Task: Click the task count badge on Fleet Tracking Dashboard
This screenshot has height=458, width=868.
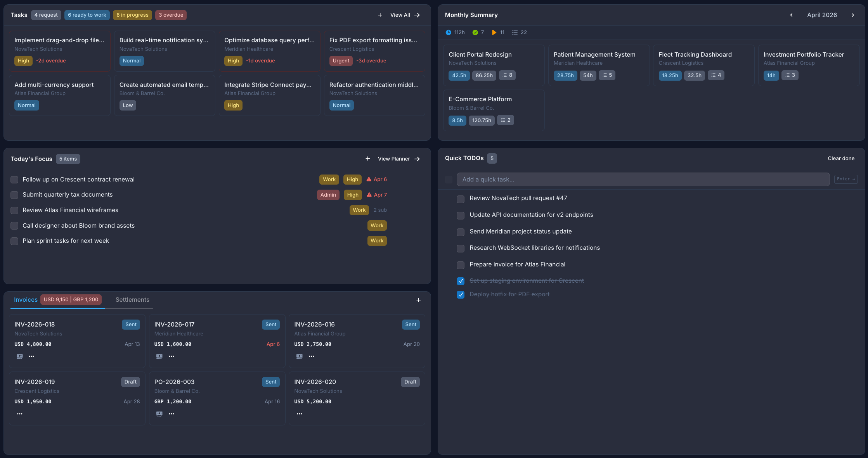Action: pyautogui.click(x=716, y=75)
